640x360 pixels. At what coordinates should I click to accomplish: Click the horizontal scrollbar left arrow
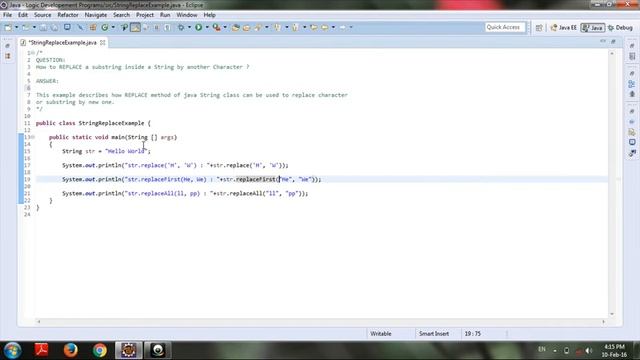tap(39, 322)
